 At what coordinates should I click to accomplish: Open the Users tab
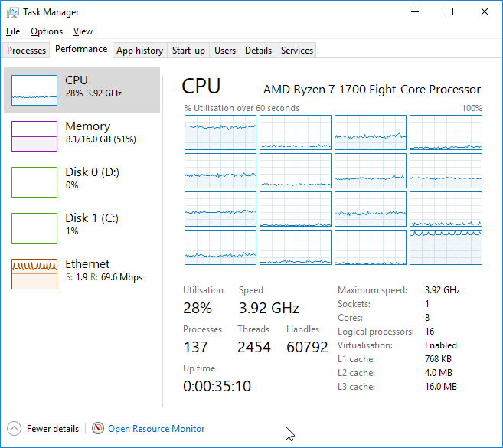click(225, 51)
